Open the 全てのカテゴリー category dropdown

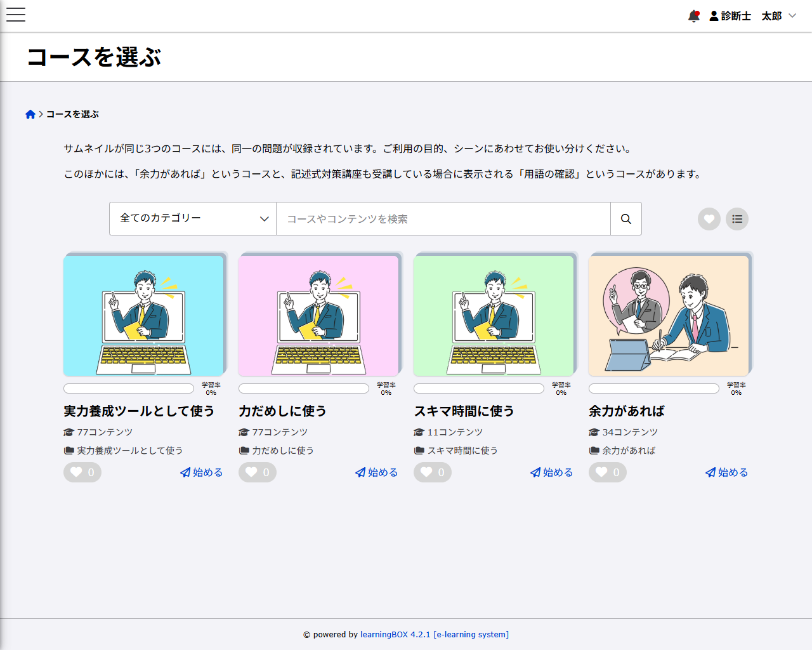pos(192,218)
